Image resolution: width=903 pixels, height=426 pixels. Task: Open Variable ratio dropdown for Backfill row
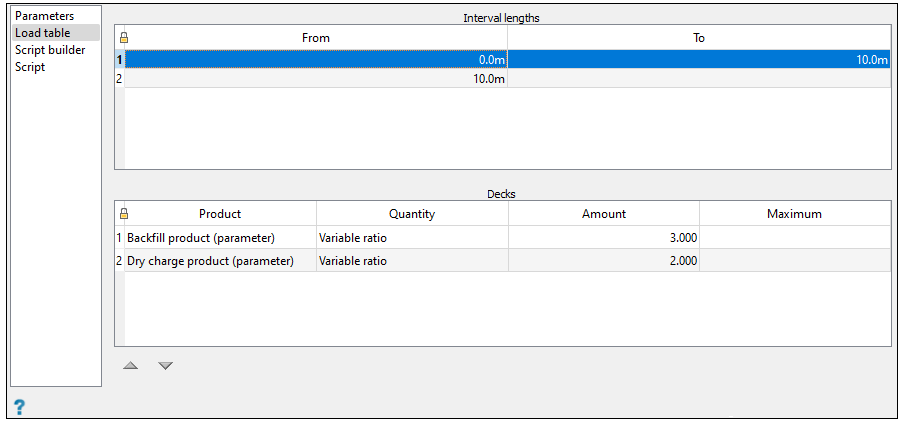point(412,238)
